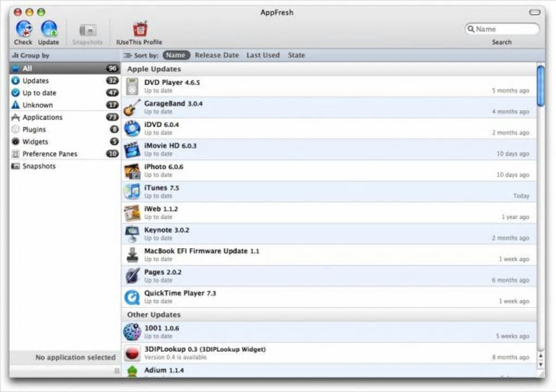Screen dimensions: 556x392
Task: Click the 'Today' last-used label
Action: point(521,196)
